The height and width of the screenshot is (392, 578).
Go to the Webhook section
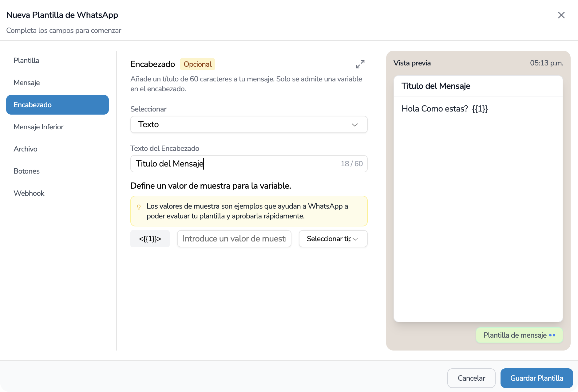coord(57,193)
